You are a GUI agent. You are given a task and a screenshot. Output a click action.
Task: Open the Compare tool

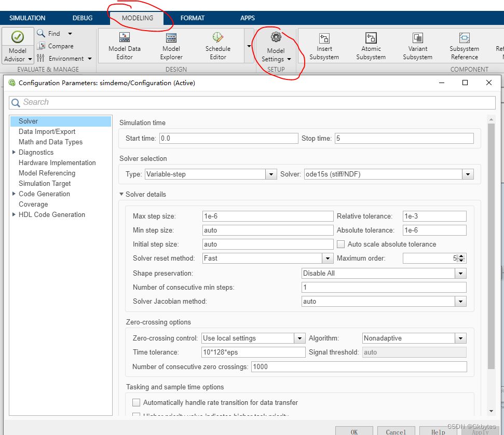(x=56, y=46)
